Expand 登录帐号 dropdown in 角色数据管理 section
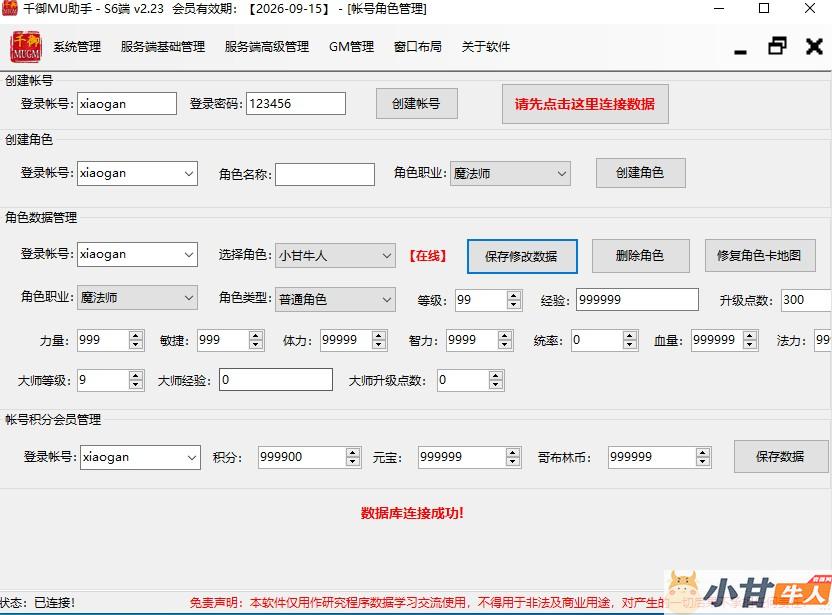 coord(188,255)
